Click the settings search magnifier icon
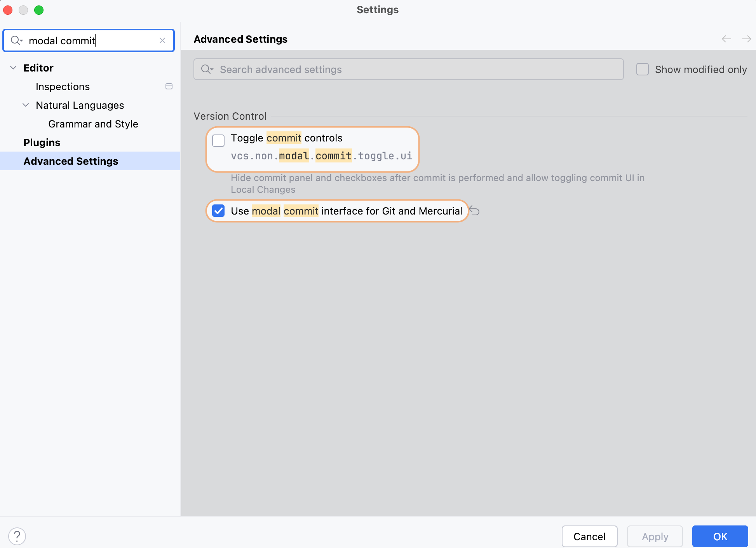The width and height of the screenshot is (756, 548). tap(16, 40)
